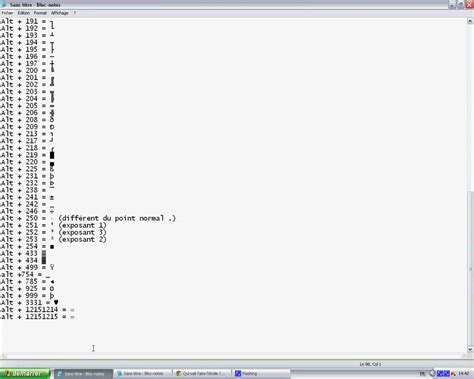Click the line 'Alt + 499 ='
Viewport: 474px width, 379px height.
point(27,267)
